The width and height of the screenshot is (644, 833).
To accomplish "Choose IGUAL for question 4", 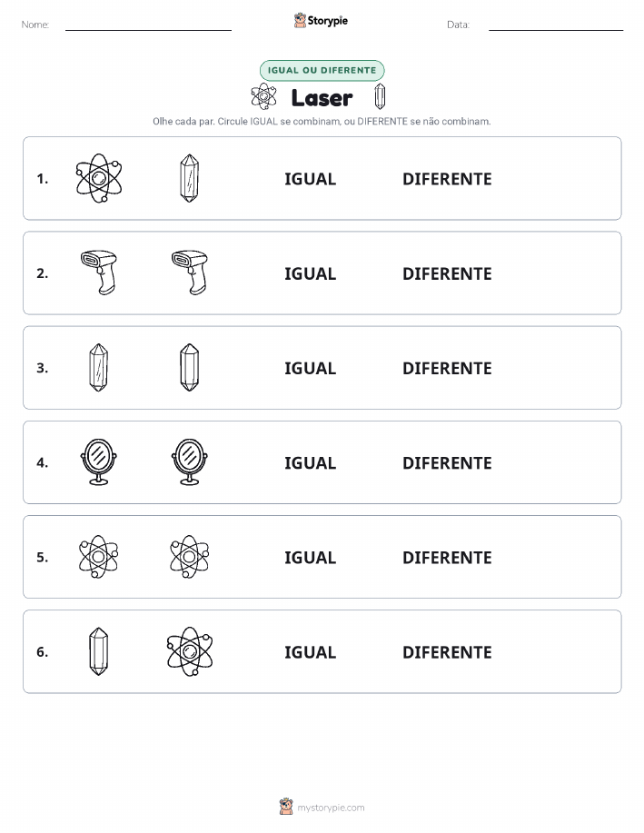I will 311,462.
